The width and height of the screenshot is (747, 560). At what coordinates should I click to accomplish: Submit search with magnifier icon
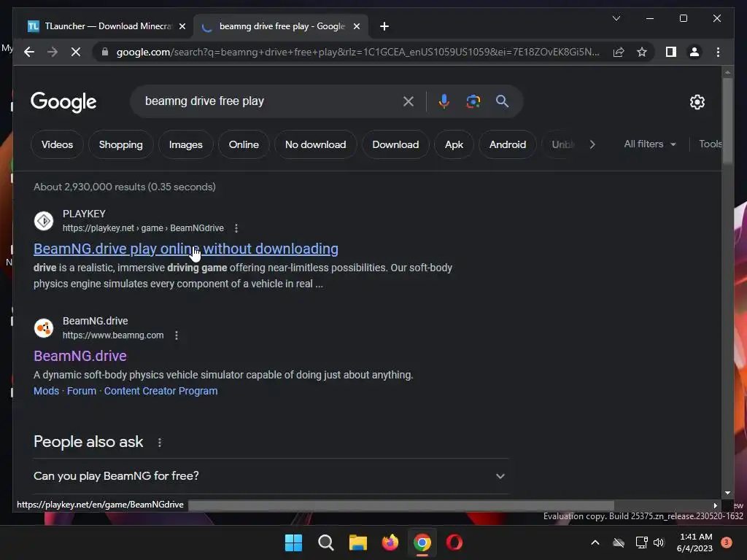(x=502, y=101)
